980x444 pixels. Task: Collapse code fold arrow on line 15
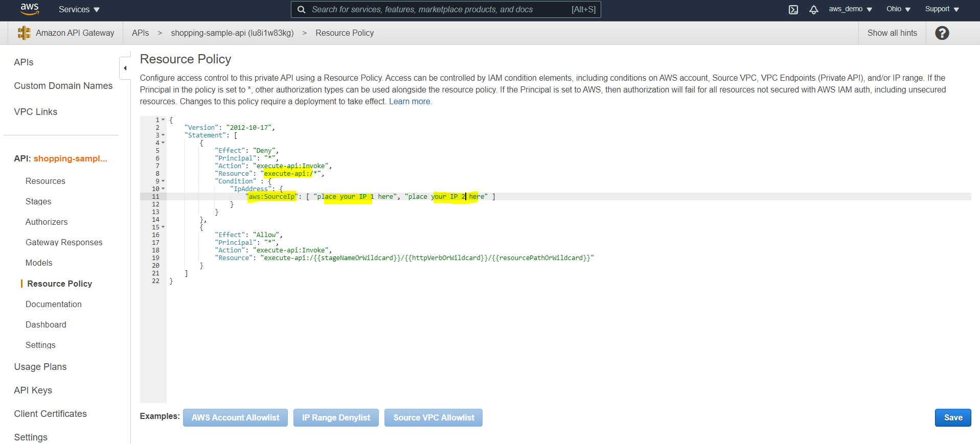tap(163, 227)
